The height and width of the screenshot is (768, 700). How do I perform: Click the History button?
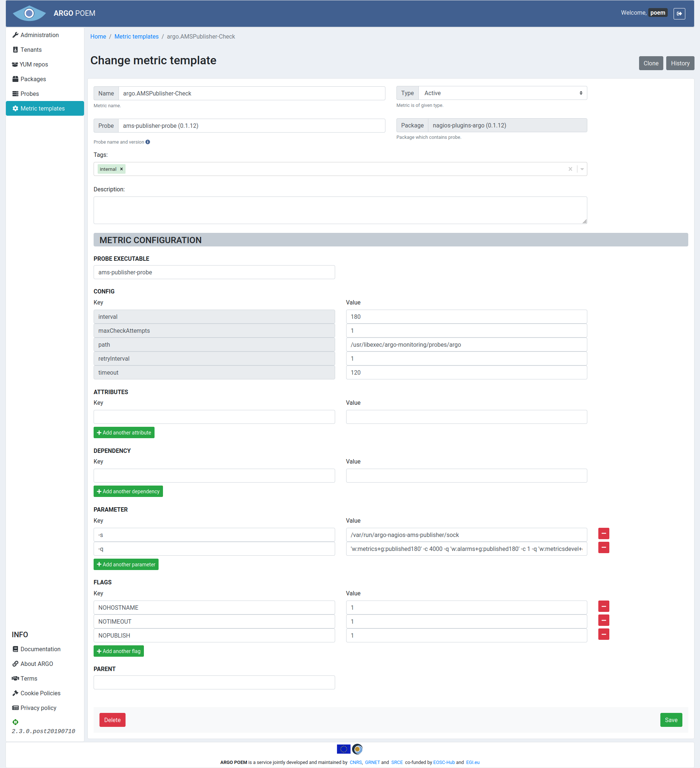pos(680,63)
